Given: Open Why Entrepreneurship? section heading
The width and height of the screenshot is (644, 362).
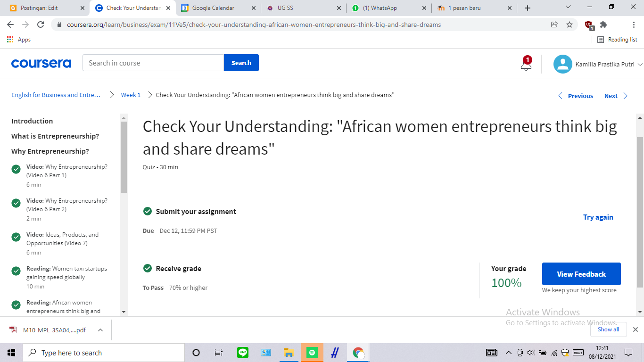Looking at the screenshot, I should (50, 151).
